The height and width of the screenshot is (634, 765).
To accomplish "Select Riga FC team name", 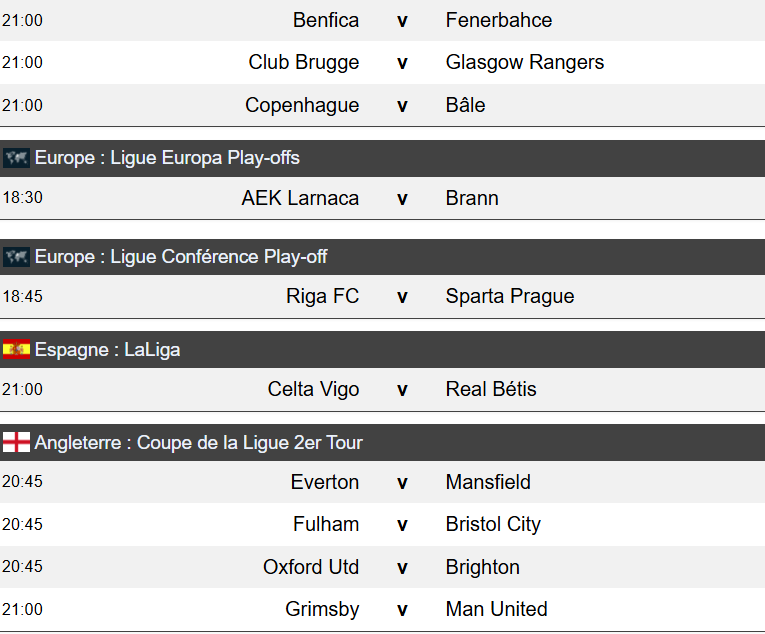I will (322, 296).
